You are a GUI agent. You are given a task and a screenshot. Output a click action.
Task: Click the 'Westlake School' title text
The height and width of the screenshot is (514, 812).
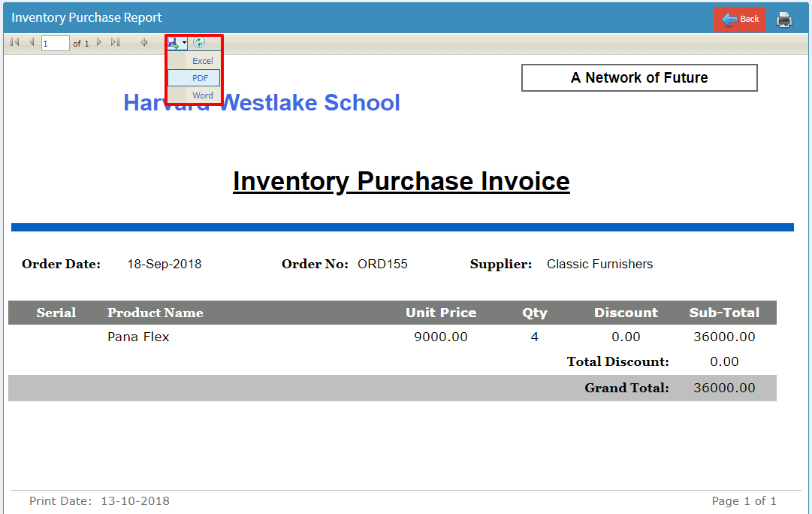click(309, 102)
